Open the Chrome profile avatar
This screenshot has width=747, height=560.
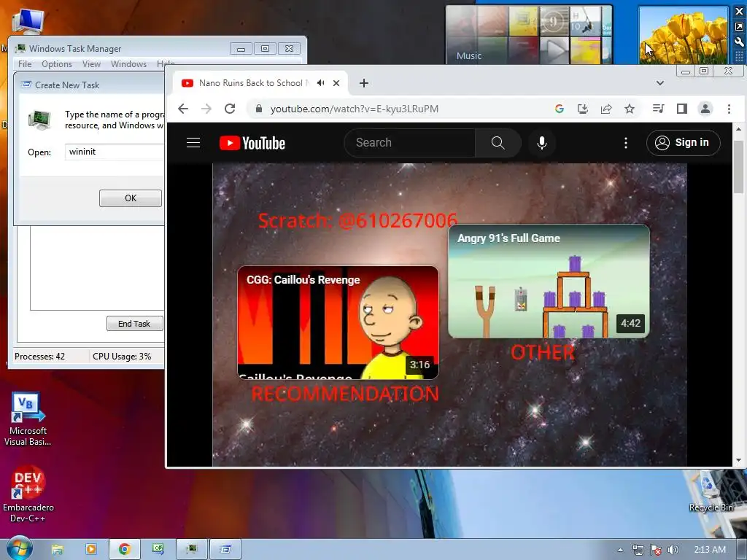[x=705, y=109]
